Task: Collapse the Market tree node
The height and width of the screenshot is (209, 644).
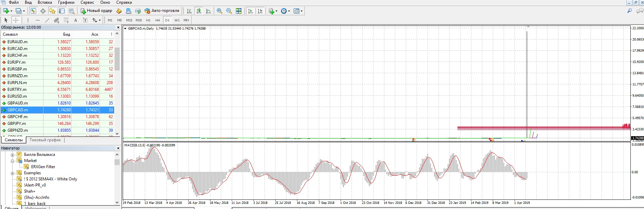Action: point(13,161)
